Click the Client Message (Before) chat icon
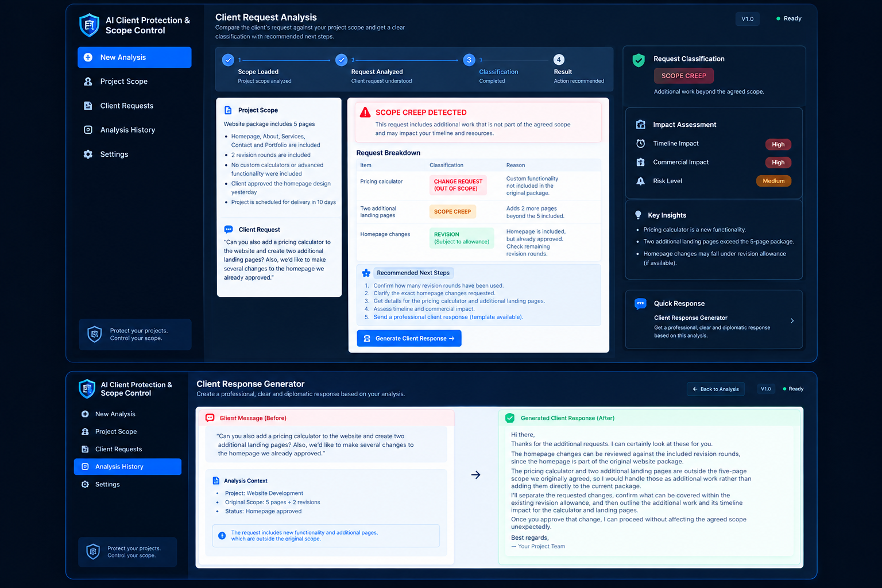882x588 pixels. click(210, 418)
